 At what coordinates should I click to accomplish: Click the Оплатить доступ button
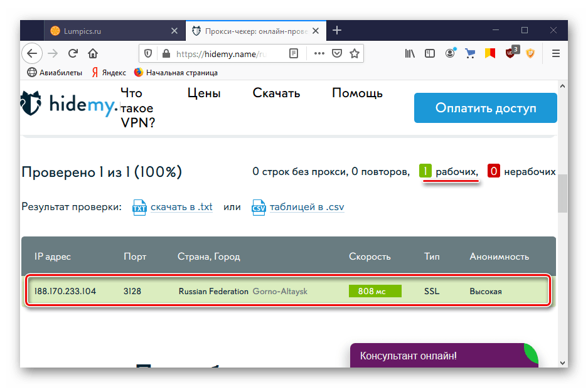click(x=485, y=108)
